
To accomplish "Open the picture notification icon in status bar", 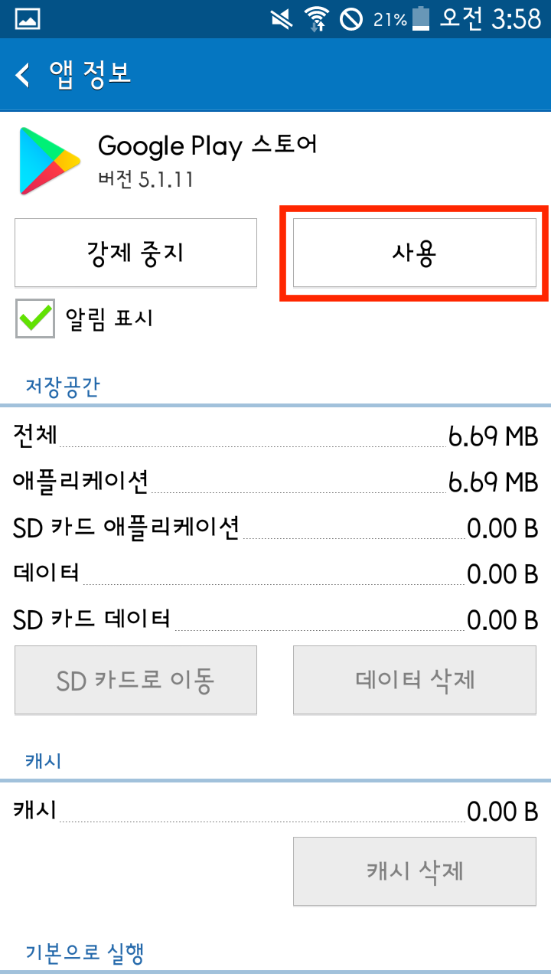I will pyautogui.click(x=27, y=19).
